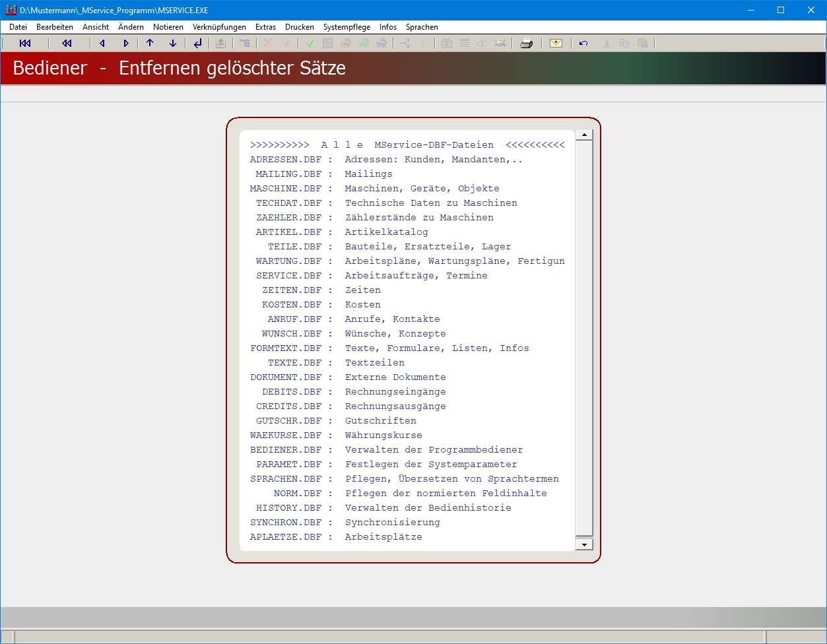The image size is (827, 644).
Task: Open the Infos menu
Action: coord(388,27)
